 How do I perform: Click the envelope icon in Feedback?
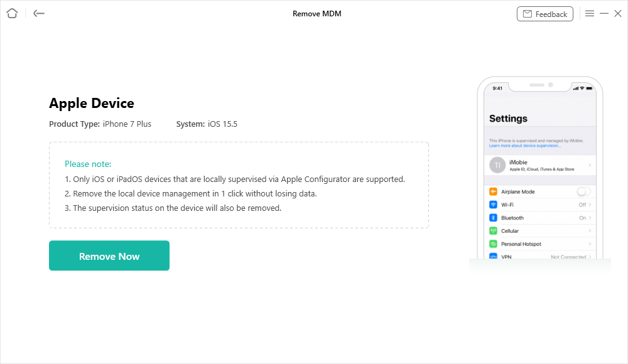(x=527, y=14)
